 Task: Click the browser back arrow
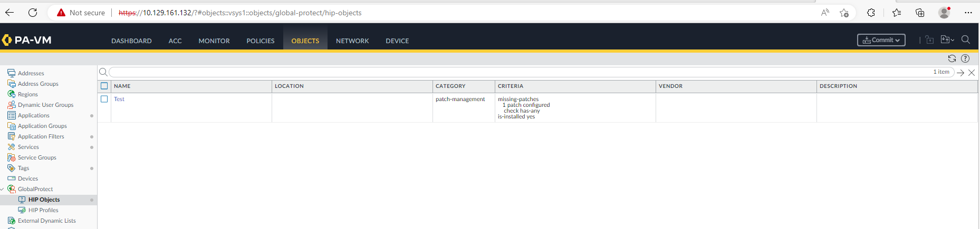(x=9, y=13)
